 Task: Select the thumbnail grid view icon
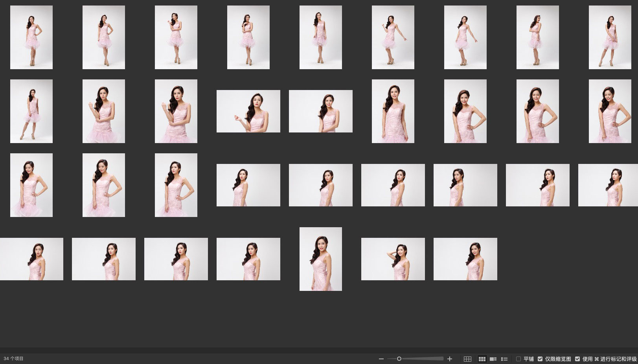482,359
